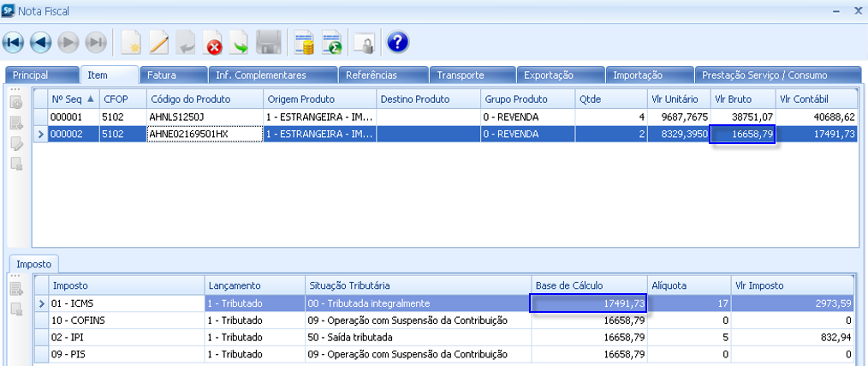Click the coins financial report icon

304,42
